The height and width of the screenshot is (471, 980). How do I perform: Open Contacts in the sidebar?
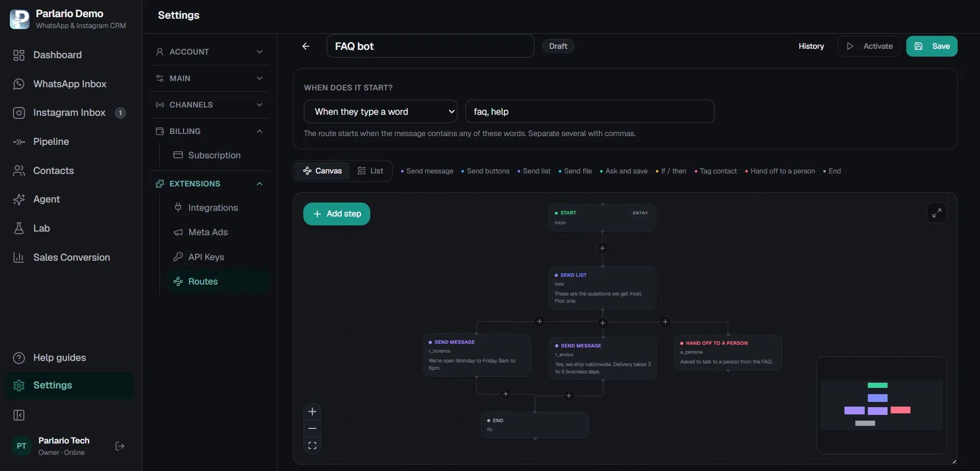pyautogui.click(x=69, y=171)
